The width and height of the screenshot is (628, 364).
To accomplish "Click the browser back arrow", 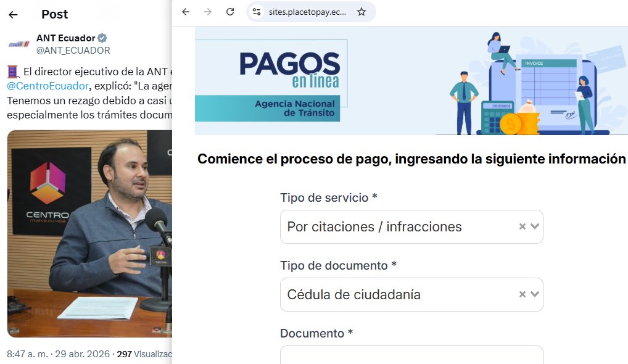I will click(x=186, y=12).
